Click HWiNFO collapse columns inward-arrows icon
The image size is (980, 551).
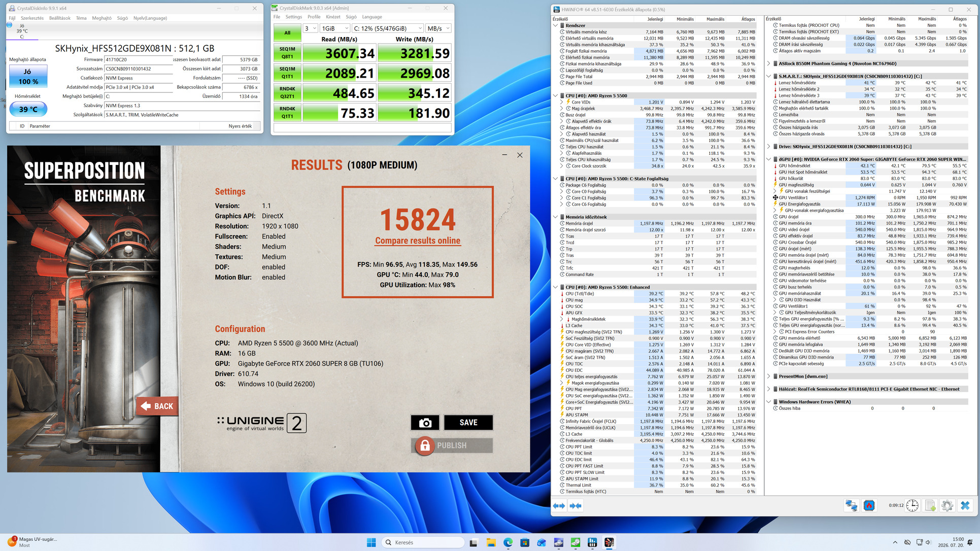[x=576, y=506]
